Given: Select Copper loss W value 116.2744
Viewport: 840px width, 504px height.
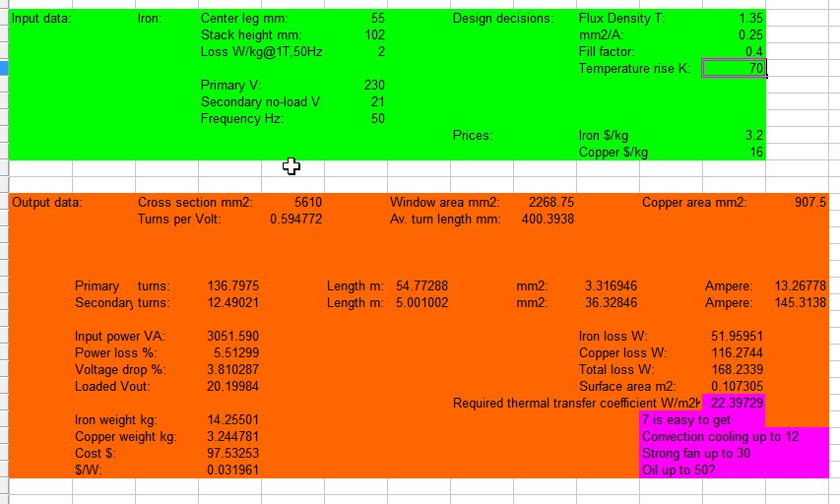Looking at the screenshot, I should tap(737, 353).
